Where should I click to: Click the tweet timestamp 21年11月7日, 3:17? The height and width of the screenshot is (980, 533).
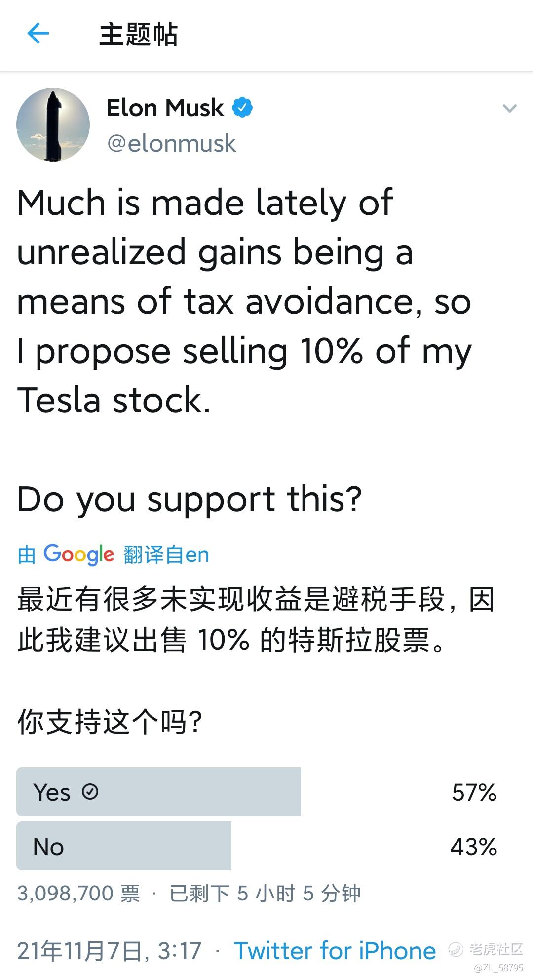click(109, 951)
